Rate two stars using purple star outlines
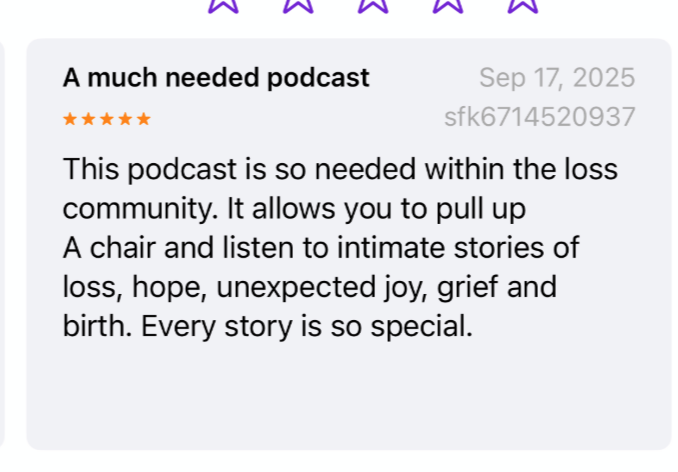 (x=298, y=5)
